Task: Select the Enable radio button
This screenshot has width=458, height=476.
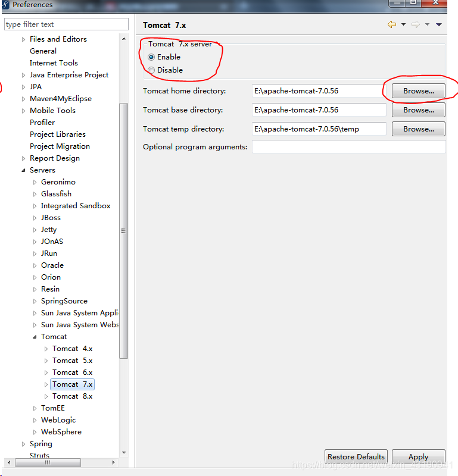Action: pyautogui.click(x=151, y=57)
